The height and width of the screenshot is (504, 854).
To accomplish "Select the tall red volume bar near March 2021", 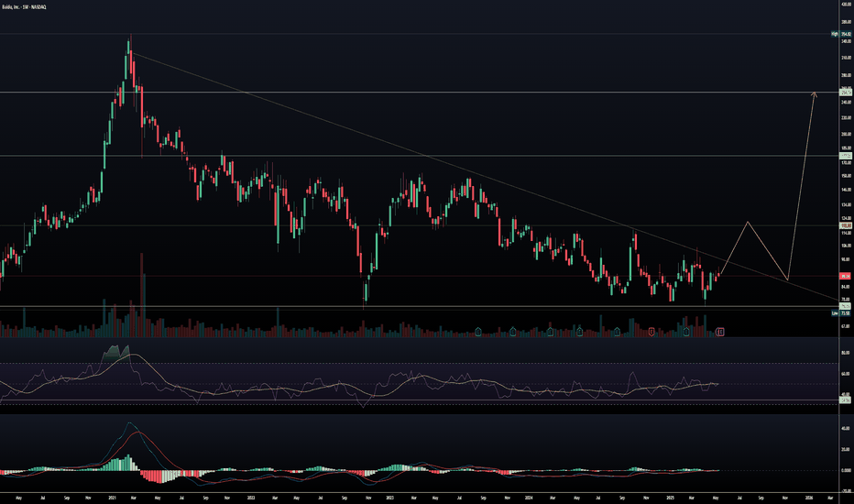I will pyautogui.click(x=142, y=295).
